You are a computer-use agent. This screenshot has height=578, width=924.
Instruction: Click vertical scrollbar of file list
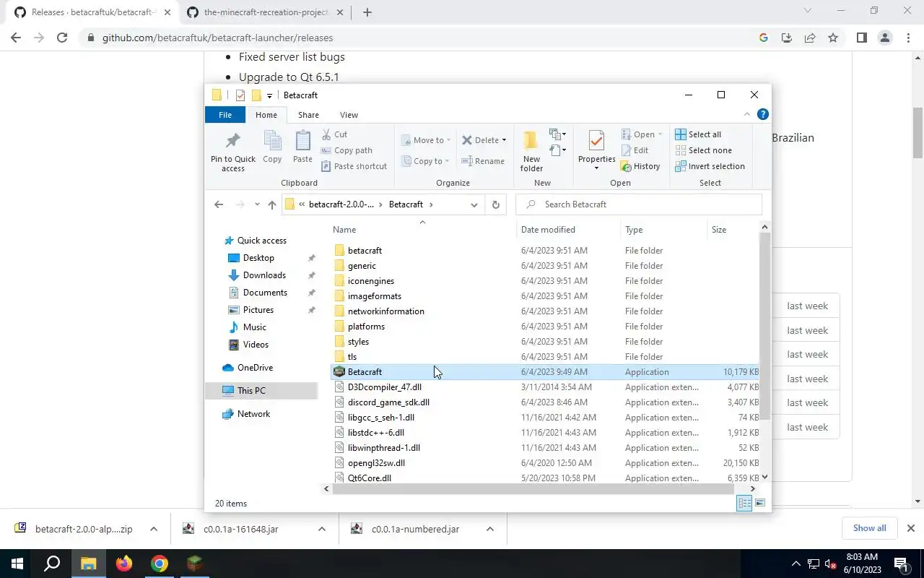coord(764,327)
